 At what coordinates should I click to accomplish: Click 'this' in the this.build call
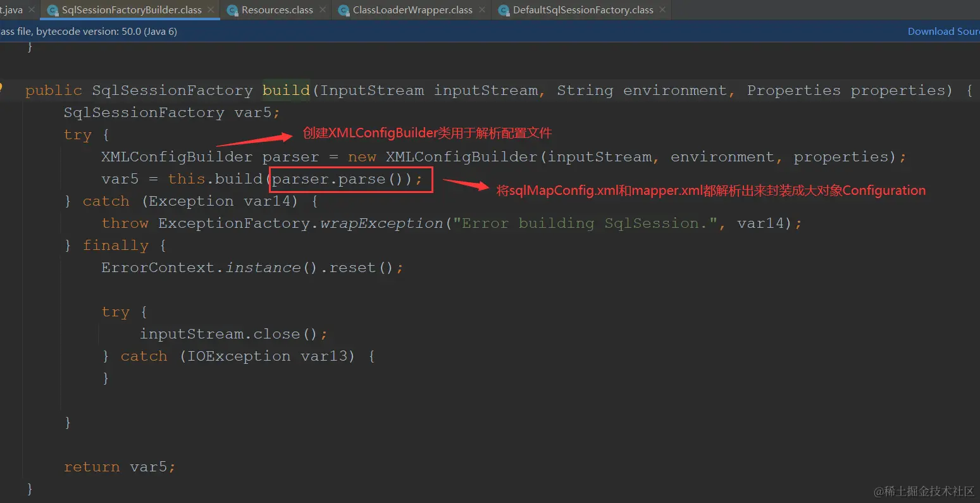point(187,179)
